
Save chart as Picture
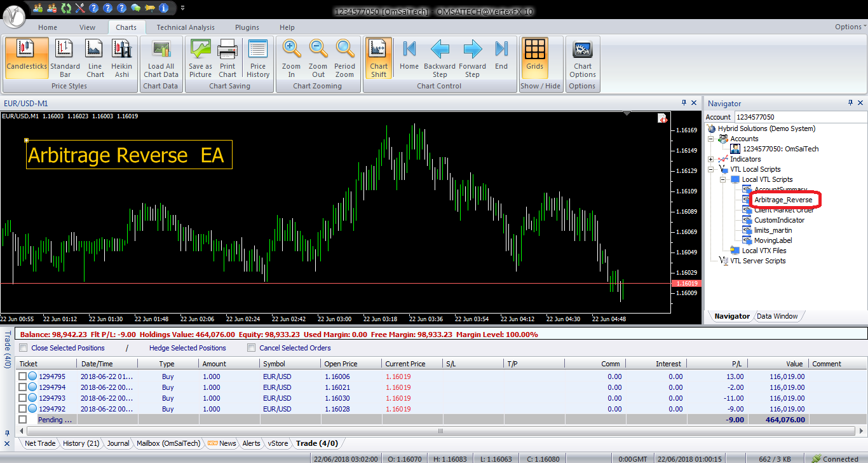tap(200, 58)
